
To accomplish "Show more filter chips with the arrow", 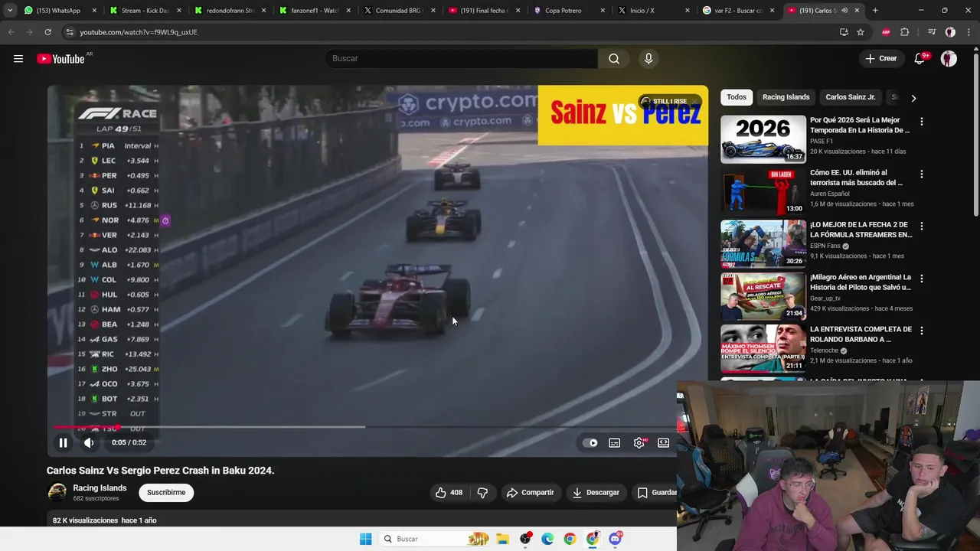I will click(x=913, y=98).
